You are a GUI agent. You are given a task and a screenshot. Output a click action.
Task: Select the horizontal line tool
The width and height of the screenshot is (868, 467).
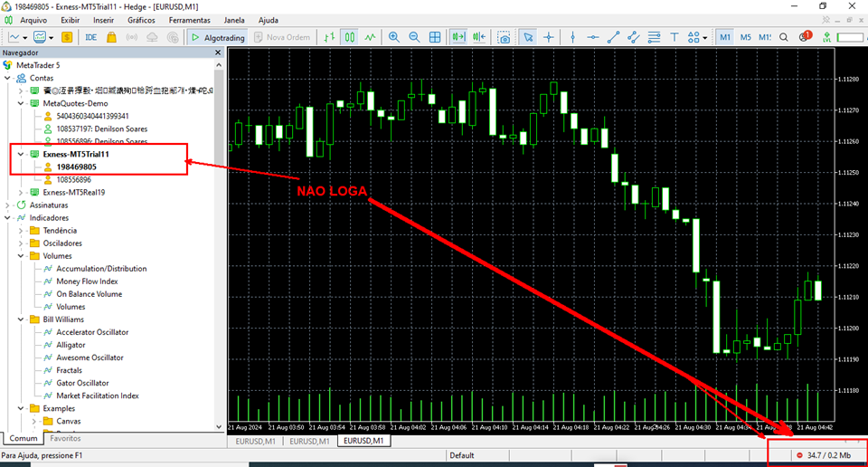(593, 37)
